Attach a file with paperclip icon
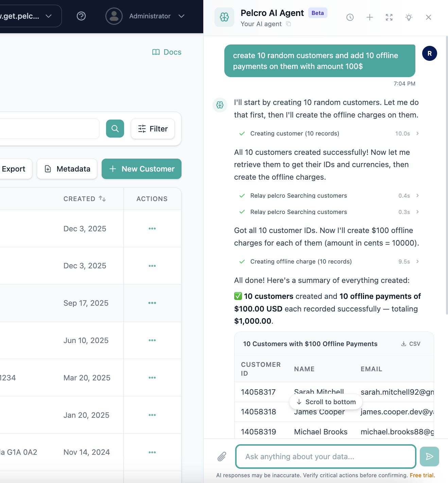The image size is (448, 483). pyautogui.click(x=222, y=457)
